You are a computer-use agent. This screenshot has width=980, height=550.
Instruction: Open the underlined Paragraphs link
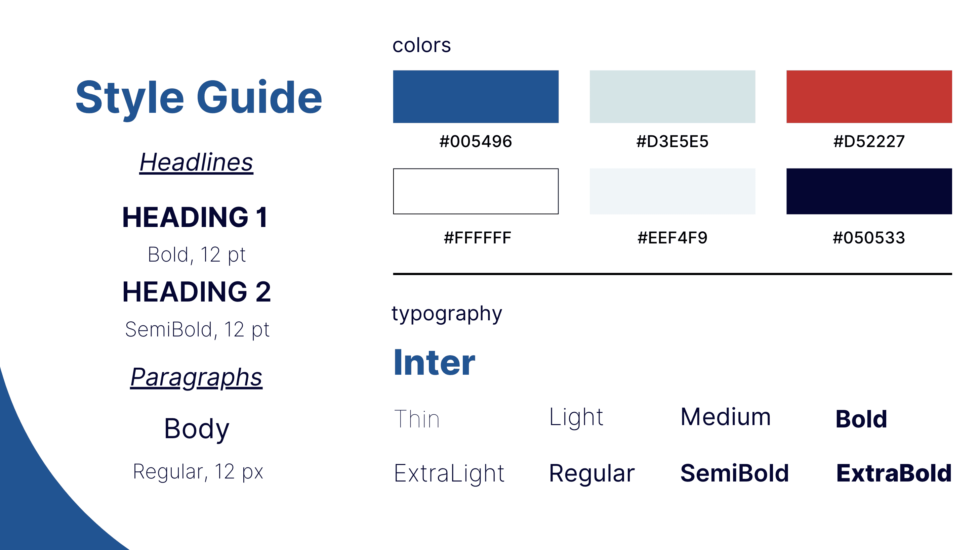(x=196, y=377)
